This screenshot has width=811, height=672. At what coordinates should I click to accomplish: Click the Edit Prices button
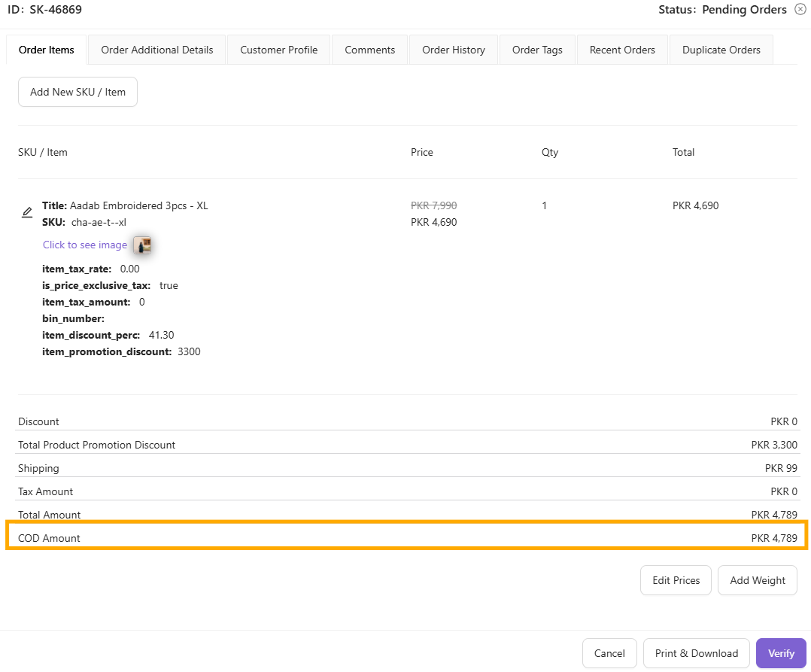coord(676,580)
